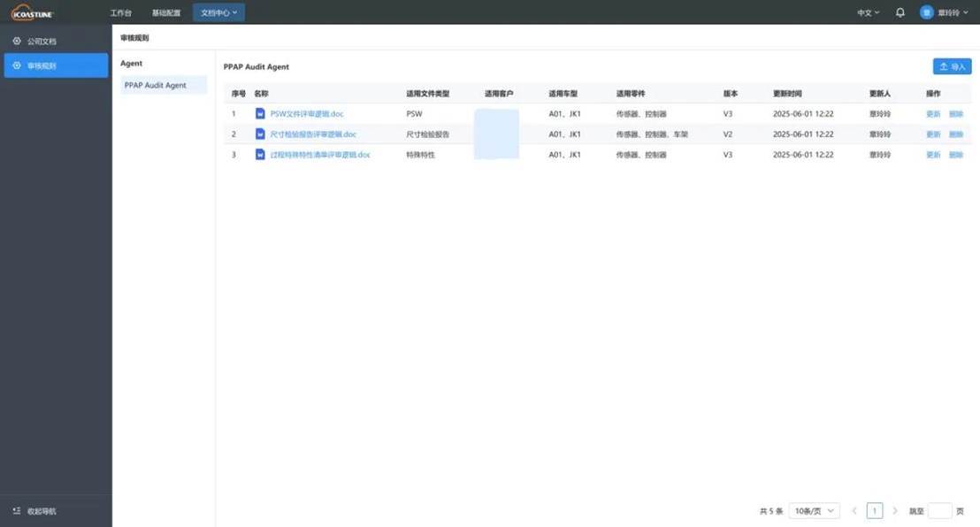
Task: Click the page number input field
Action: coord(873,508)
